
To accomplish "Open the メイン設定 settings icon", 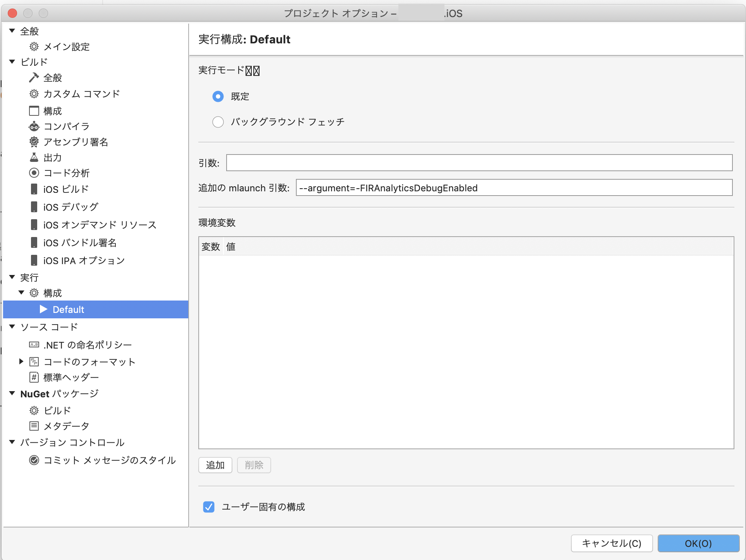I will coord(34,47).
